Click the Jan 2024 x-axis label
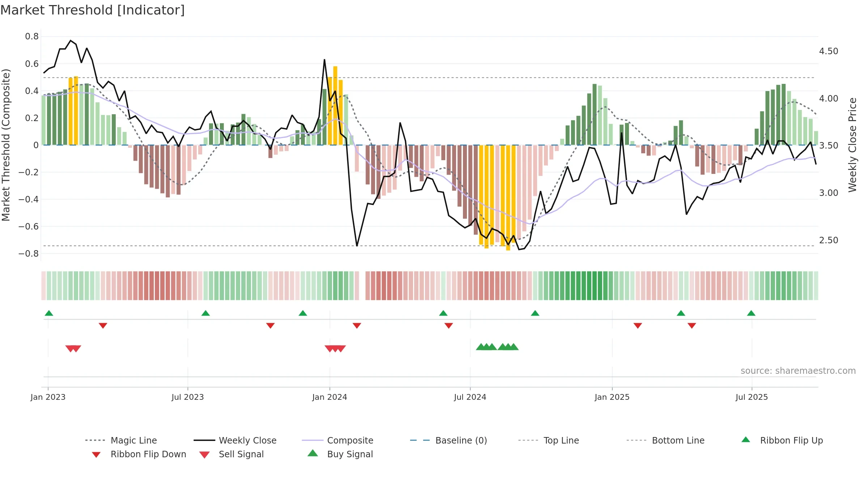Viewport: 868px width, 488px height. click(x=329, y=397)
